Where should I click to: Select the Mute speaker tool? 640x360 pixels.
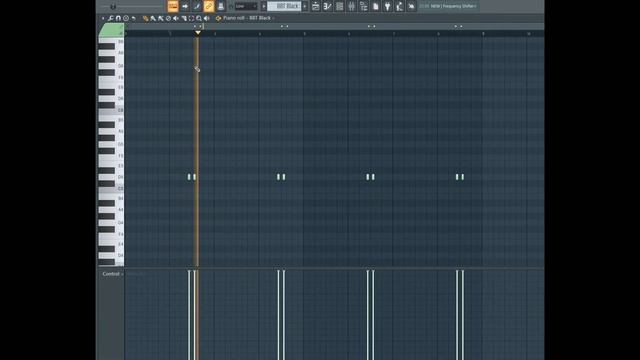pyautogui.click(x=176, y=18)
